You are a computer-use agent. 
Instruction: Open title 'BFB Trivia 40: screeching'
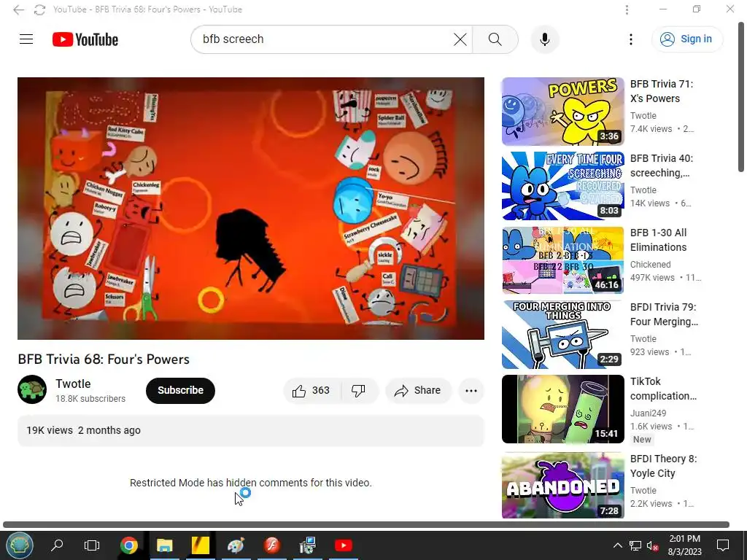[662, 166]
